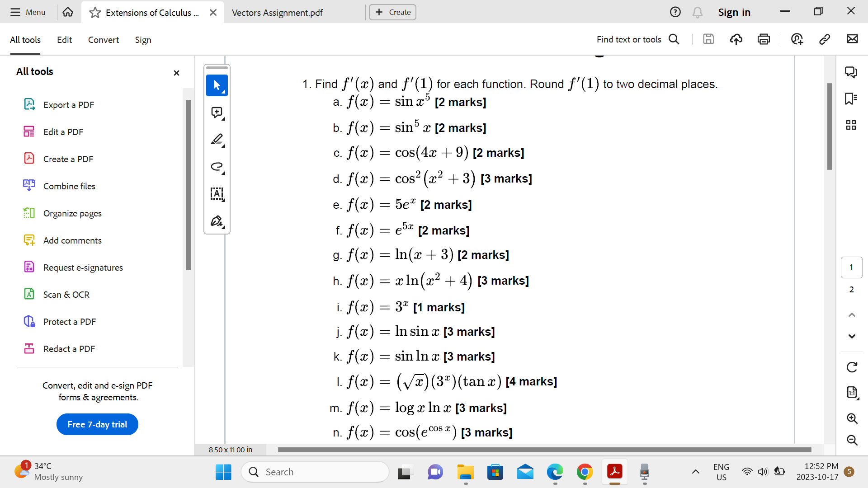
Task: Switch to Vectors Assignment.pdf tab
Action: pyautogui.click(x=277, y=13)
